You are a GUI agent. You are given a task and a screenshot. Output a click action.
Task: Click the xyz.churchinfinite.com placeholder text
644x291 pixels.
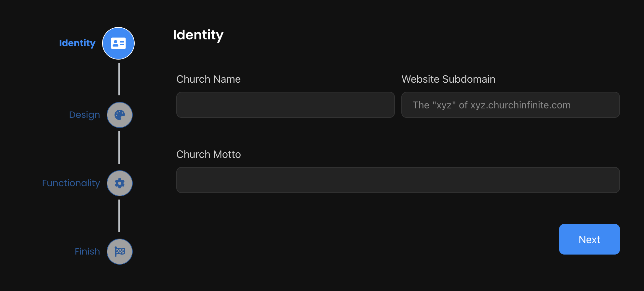(491, 105)
